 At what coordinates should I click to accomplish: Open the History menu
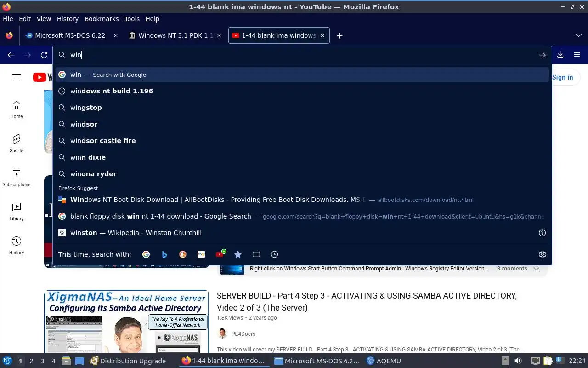pos(68,19)
